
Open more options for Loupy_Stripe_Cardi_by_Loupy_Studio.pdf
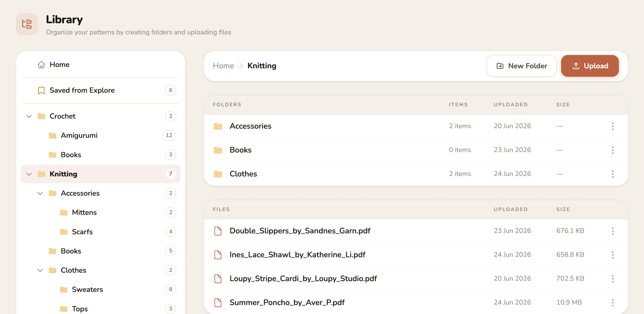[x=612, y=278]
